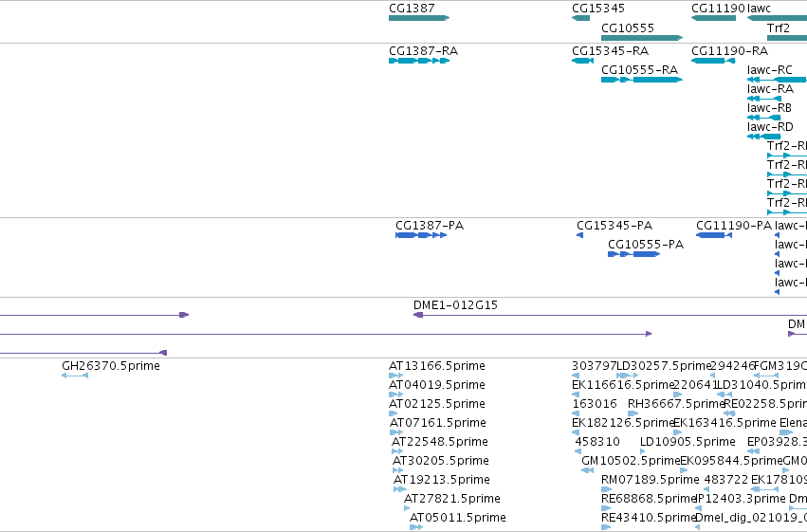
Task: Click the lawc-RA transcript label
Action: coord(770,89)
